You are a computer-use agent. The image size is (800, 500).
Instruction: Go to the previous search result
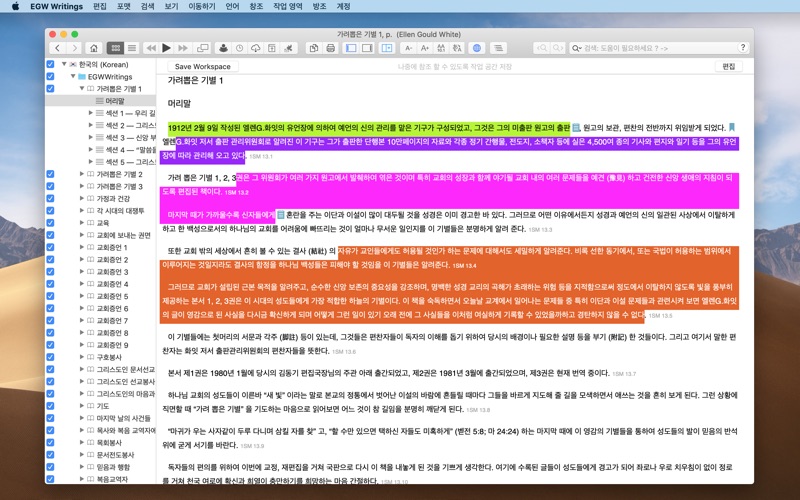click(x=542, y=48)
